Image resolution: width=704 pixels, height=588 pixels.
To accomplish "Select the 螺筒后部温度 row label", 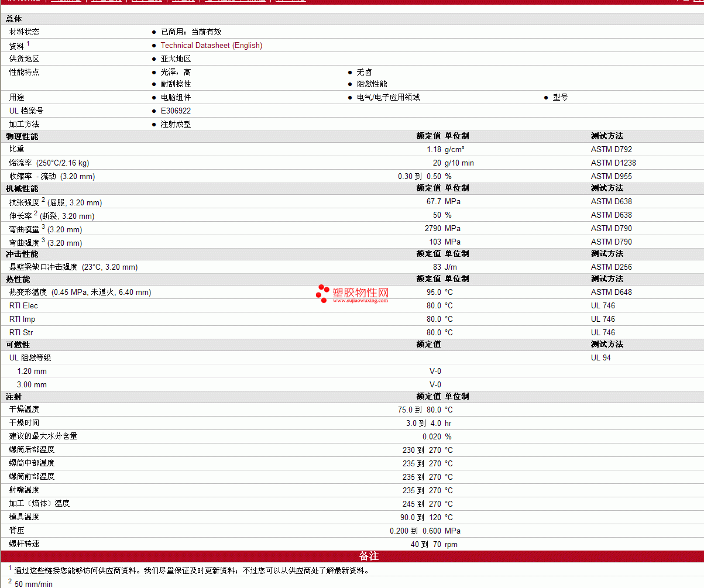I will (32, 450).
